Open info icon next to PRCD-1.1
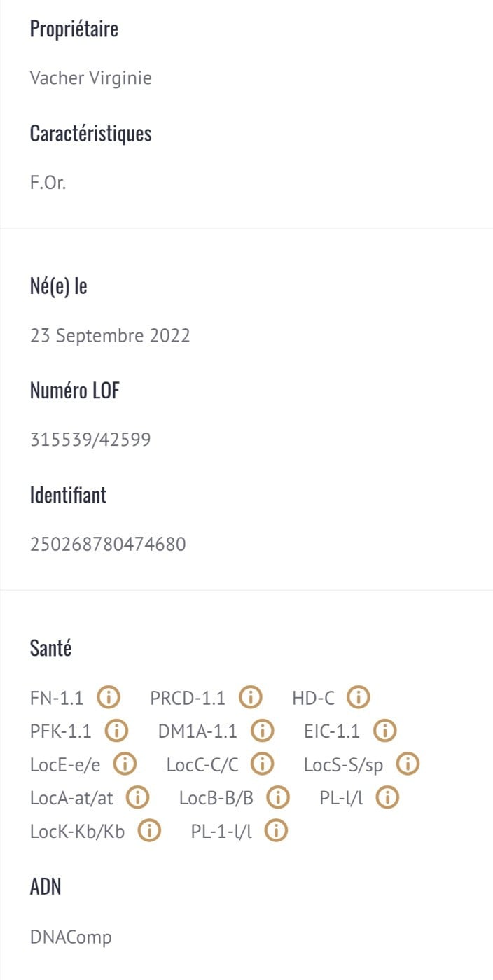The width and height of the screenshot is (493, 980). click(251, 697)
